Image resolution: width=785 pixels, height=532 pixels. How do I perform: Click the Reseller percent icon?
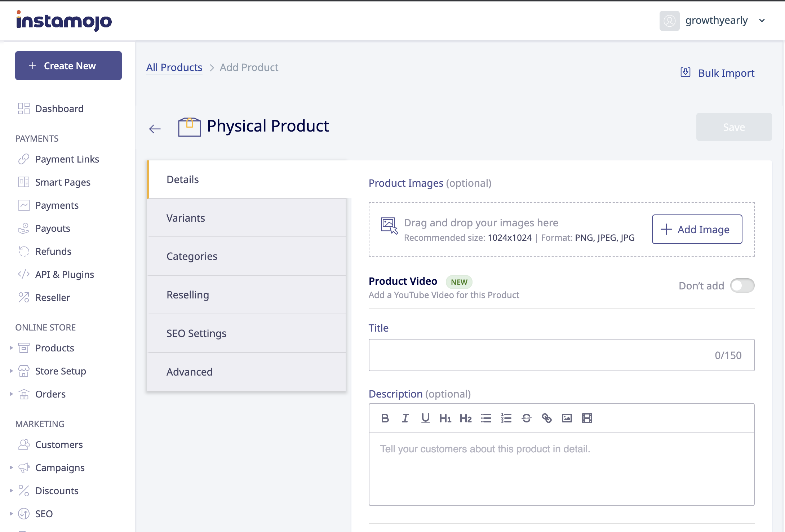(24, 297)
